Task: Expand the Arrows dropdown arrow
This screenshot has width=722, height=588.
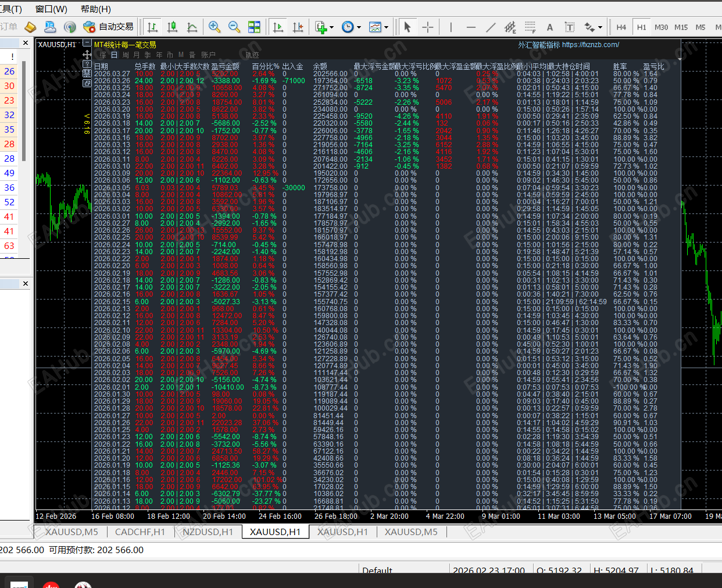Action: 600,27
